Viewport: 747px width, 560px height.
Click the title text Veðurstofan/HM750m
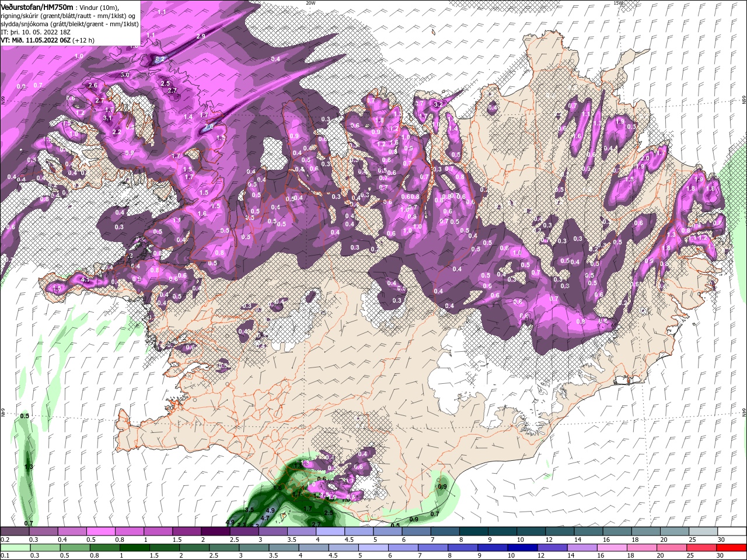[x=37, y=7]
